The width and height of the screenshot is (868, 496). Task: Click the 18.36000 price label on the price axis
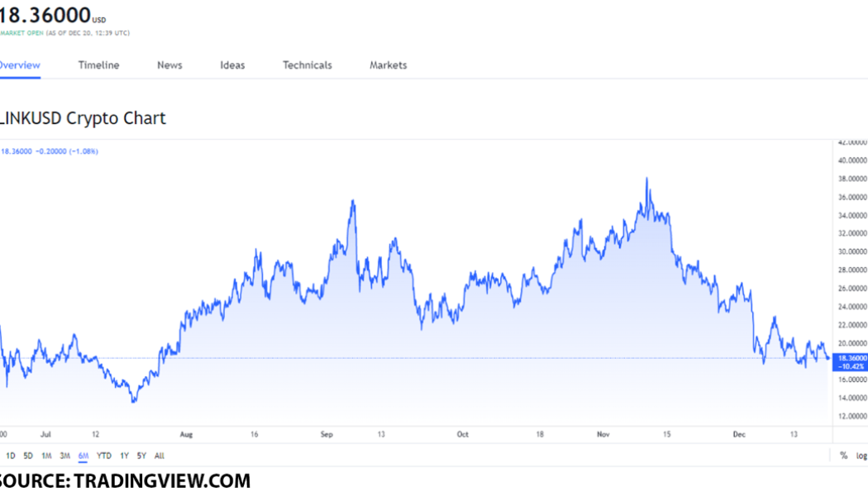pyautogui.click(x=851, y=358)
